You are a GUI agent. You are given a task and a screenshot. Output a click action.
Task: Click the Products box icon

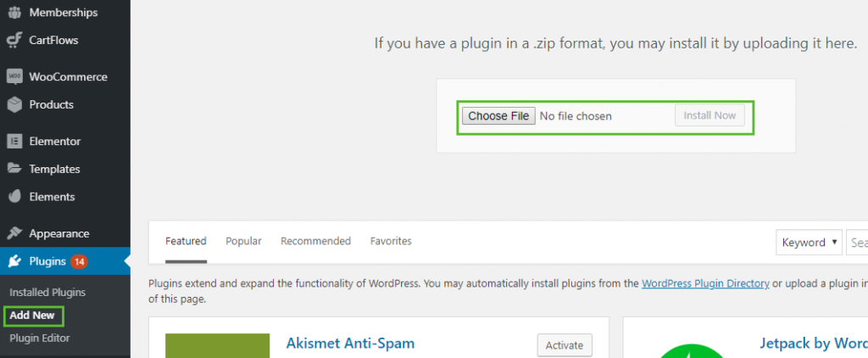click(x=14, y=104)
